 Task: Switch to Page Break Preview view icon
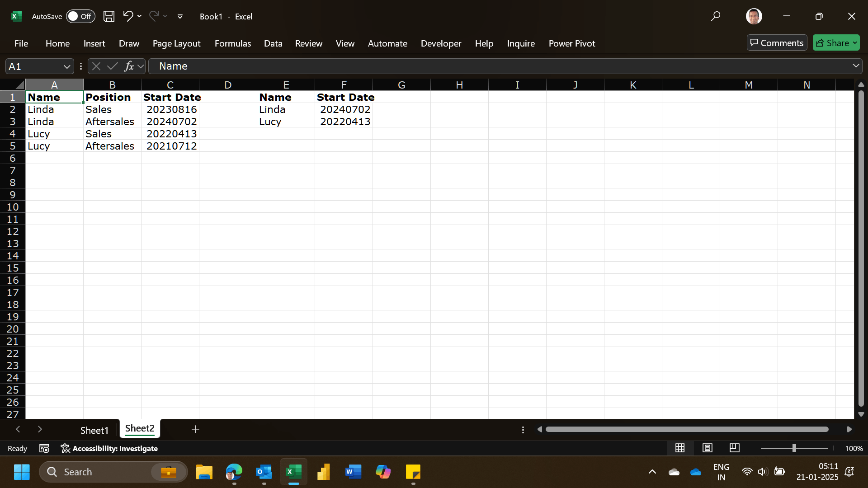(x=734, y=448)
